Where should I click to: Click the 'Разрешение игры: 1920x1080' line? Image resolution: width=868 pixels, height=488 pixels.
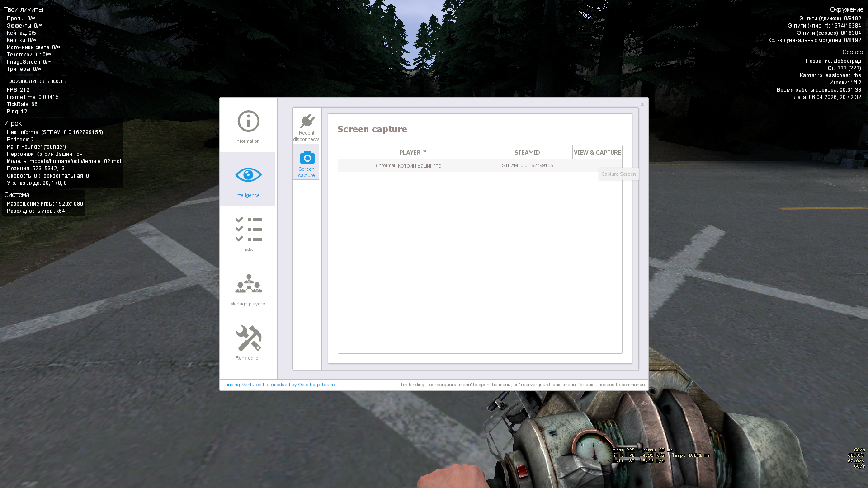pyautogui.click(x=45, y=204)
